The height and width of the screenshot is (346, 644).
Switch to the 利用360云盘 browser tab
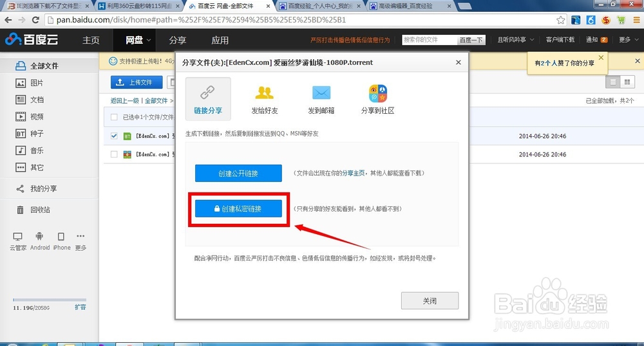pos(139,6)
